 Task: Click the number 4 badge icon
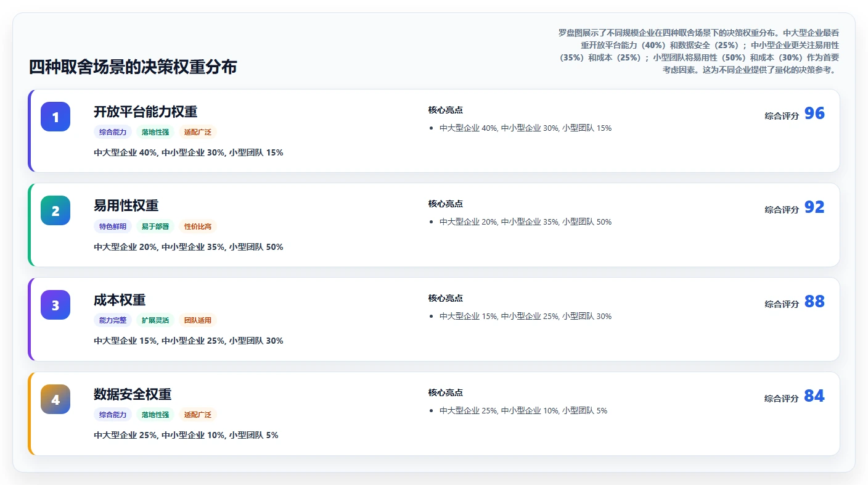(55, 399)
